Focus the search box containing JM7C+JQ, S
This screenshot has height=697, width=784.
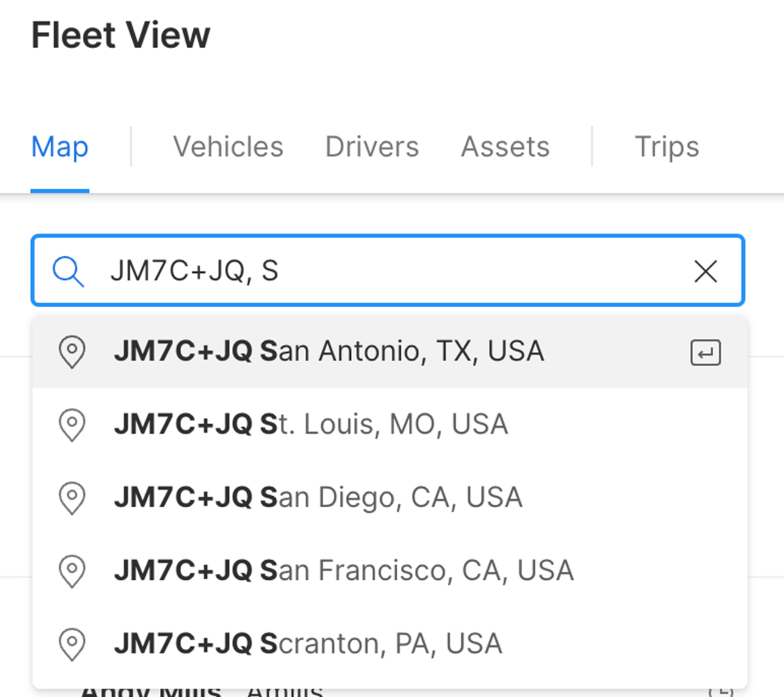(388, 270)
